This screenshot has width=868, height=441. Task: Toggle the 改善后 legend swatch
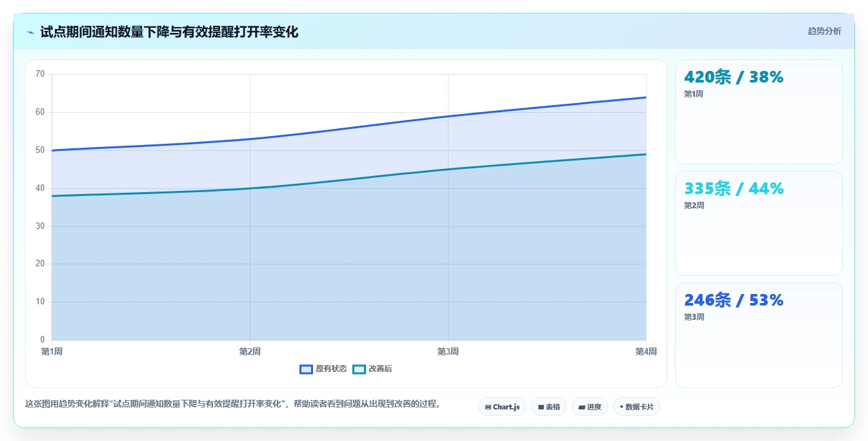tap(359, 369)
